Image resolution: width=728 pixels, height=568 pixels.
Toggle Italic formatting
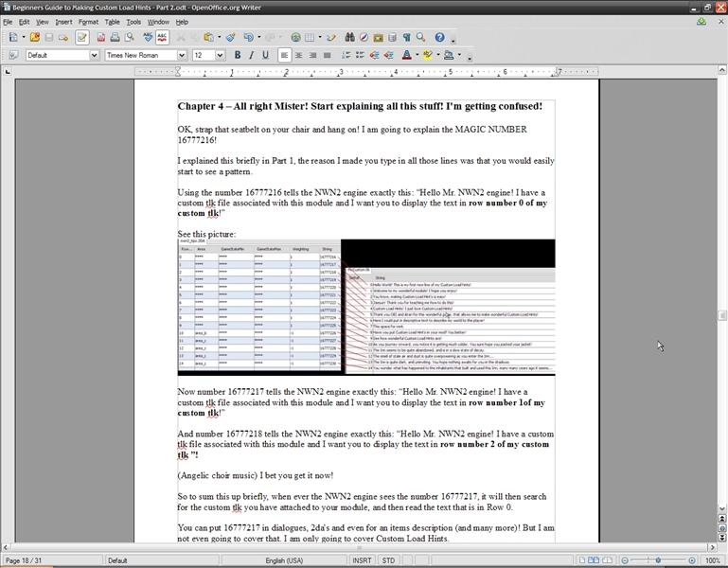click(251, 56)
